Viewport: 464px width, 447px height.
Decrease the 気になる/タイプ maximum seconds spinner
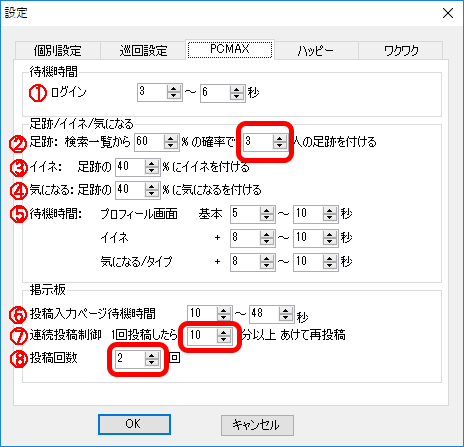329,265
